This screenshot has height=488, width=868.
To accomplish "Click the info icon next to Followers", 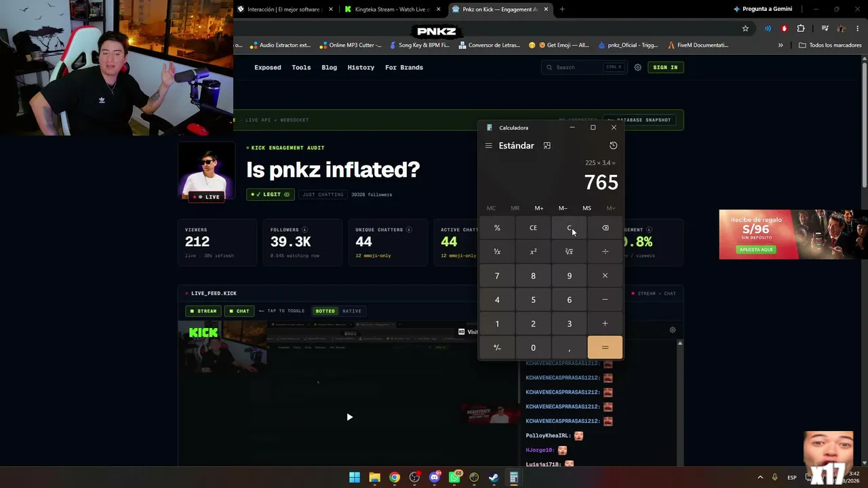I will [x=304, y=230].
